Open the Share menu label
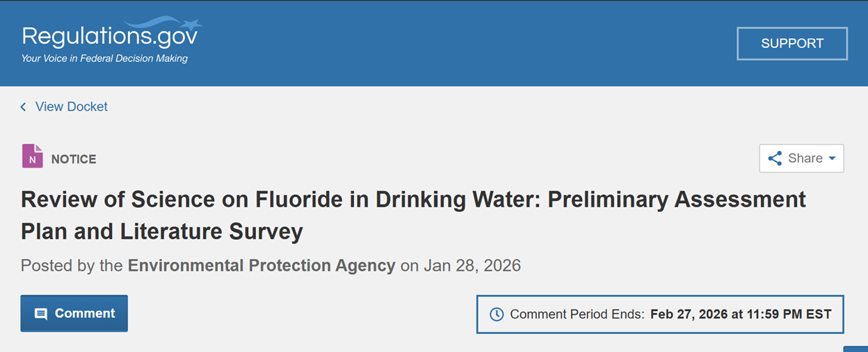This screenshot has width=868, height=352. (805, 159)
